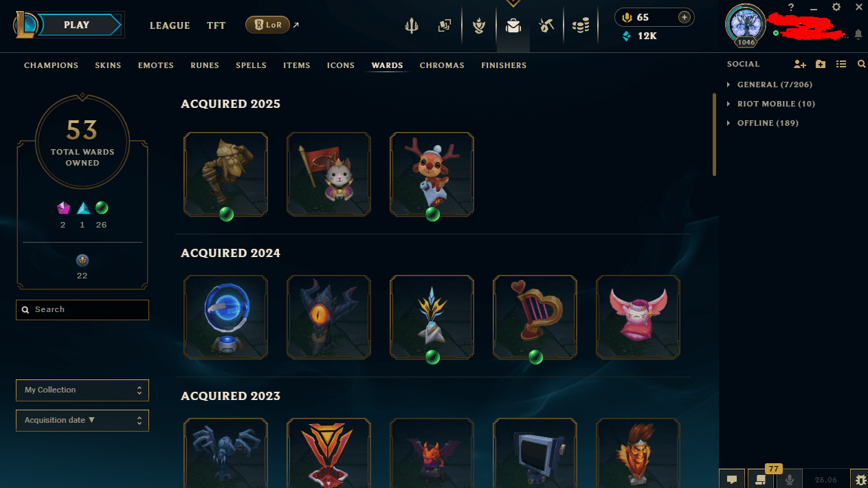Viewport: 868px width, 488px height.
Task: Click the Collection backpack icon
Action: (513, 26)
